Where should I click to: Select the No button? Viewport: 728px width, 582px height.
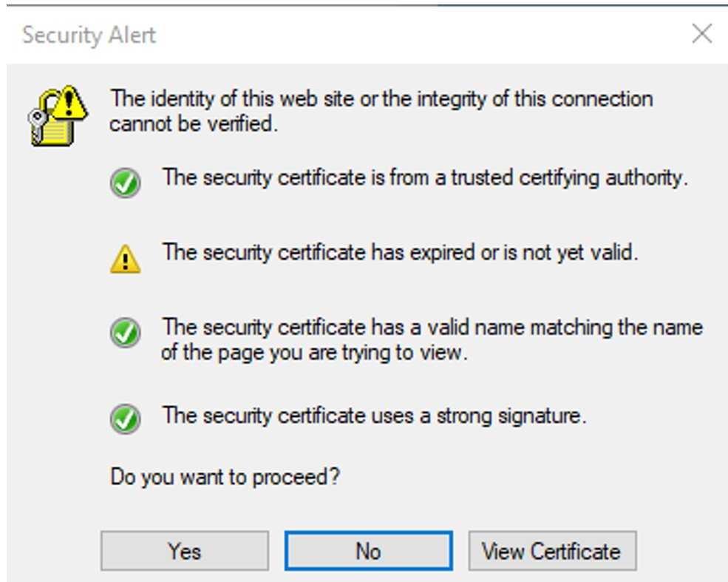coord(369,552)
